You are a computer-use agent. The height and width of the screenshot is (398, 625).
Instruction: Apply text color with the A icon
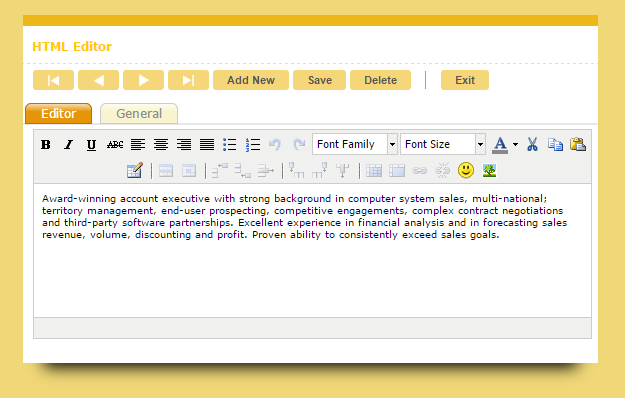click(500, 144)
